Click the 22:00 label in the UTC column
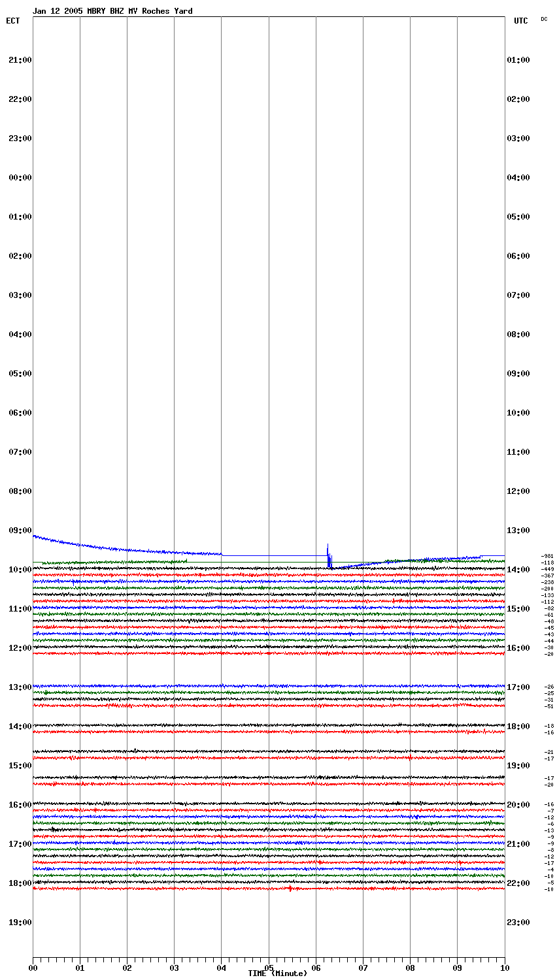Screen dimensions: 557x980 pyautogui.click(x=518, y=883)
